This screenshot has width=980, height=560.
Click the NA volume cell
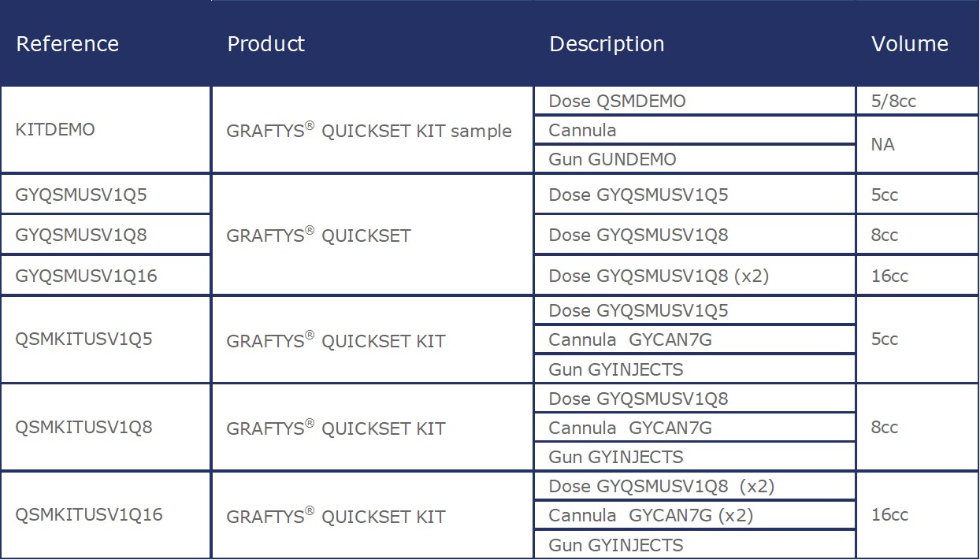(883, 145)
